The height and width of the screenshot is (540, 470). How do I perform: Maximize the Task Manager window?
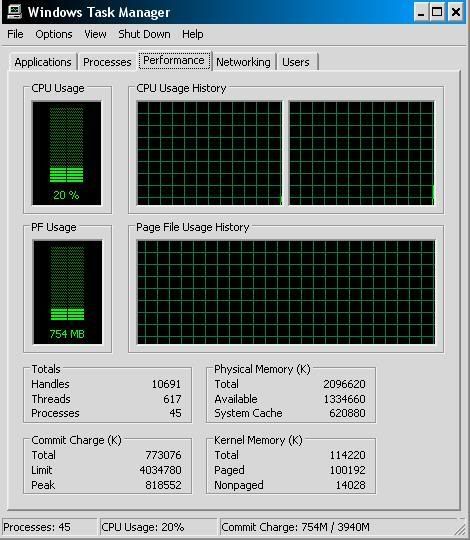tap(437, 12)
